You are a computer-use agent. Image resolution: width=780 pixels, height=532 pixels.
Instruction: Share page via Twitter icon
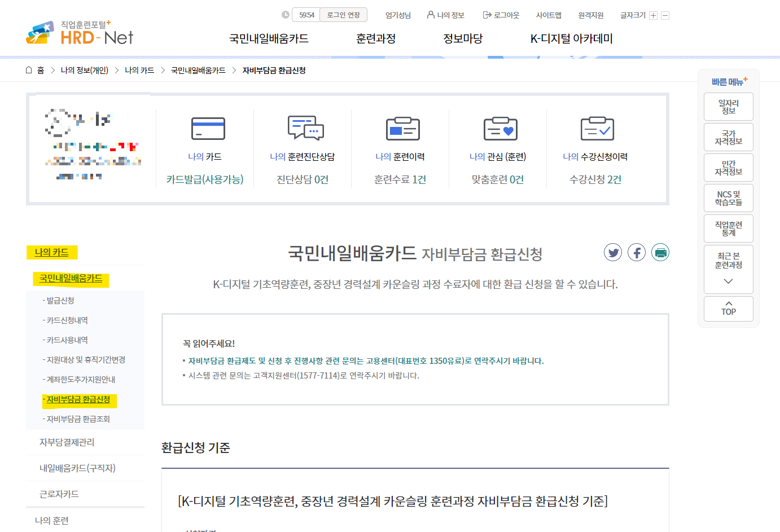click(x=613, y=252)
